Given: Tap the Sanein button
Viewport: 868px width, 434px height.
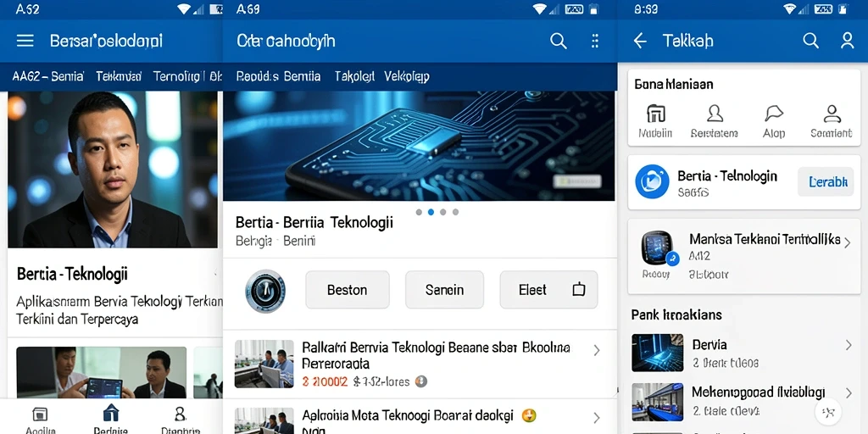Looking at the screenshot, I should (x=444, y=290).
